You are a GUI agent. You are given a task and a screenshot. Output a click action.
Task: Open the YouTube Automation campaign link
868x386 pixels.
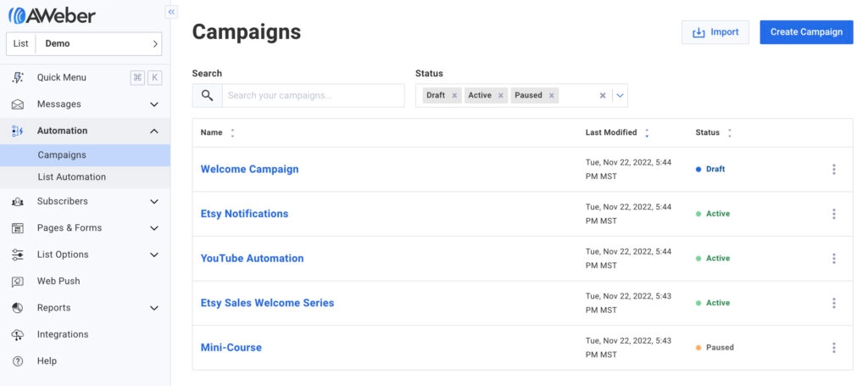pos(252,259)
